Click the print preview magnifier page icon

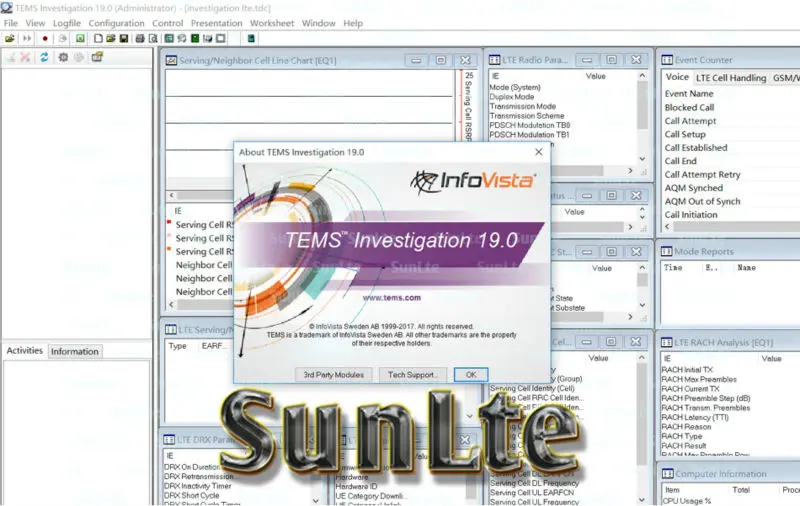tap(153, 39)
